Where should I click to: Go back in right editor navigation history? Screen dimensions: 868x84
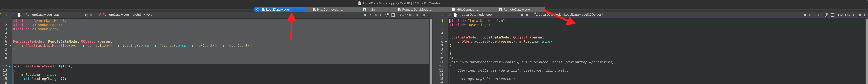pyautogui.click(x=437, y=15)
